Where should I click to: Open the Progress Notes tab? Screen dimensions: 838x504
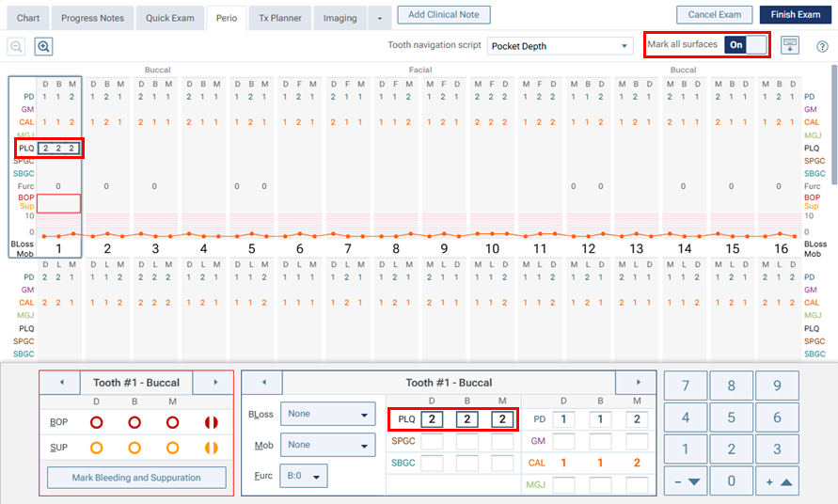tap(91, 18)
